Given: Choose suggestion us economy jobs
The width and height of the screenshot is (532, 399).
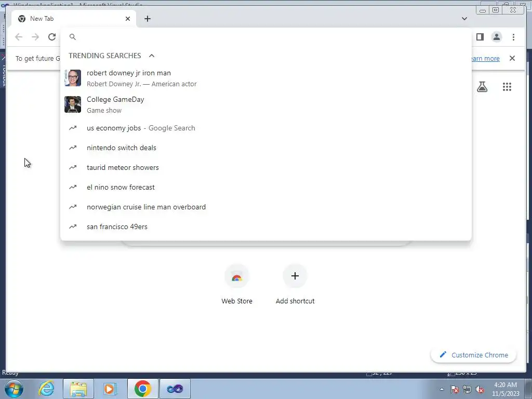Looking at the screenshot, I should pyautogui.click(x=265, y=128).
